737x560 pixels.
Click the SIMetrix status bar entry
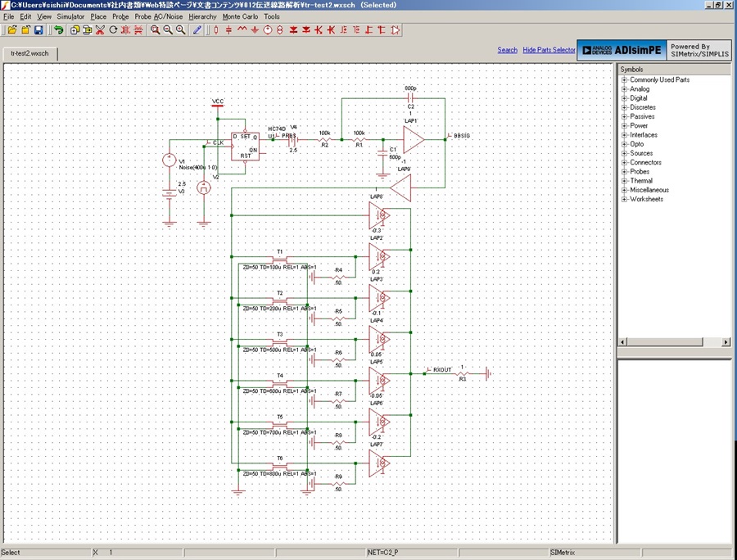(x=595, y=553)
